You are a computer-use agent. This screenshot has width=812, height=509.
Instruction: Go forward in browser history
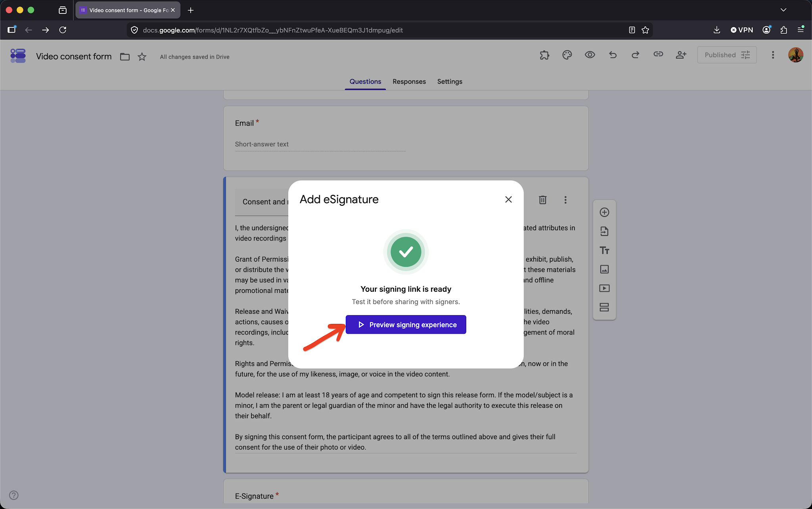point(46,30)
